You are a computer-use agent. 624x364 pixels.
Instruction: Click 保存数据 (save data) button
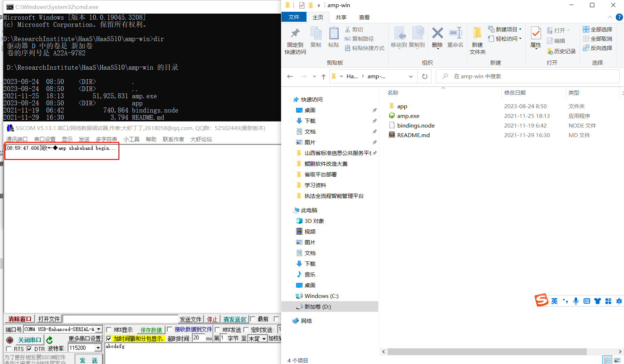(x=151, y=330)
